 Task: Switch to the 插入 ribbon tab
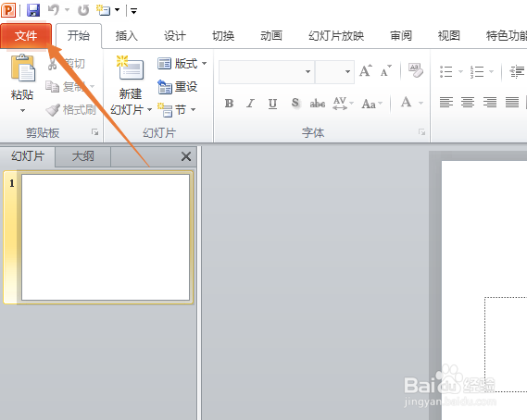point(127,35)
